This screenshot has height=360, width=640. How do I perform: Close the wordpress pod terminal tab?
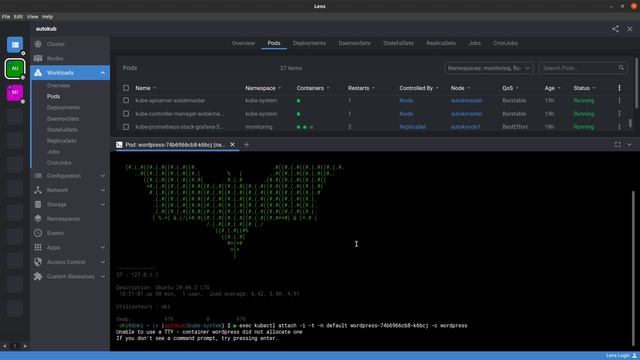tap(232, 144)
